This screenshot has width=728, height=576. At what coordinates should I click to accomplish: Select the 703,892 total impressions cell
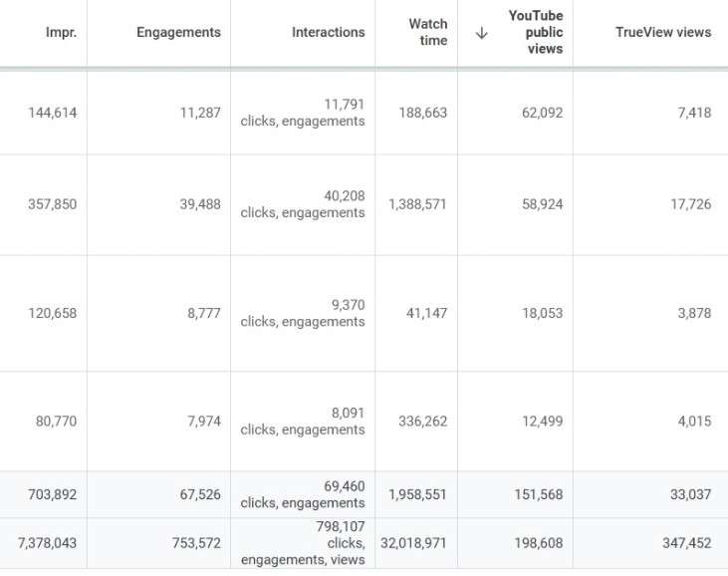[x=53, y=494]
